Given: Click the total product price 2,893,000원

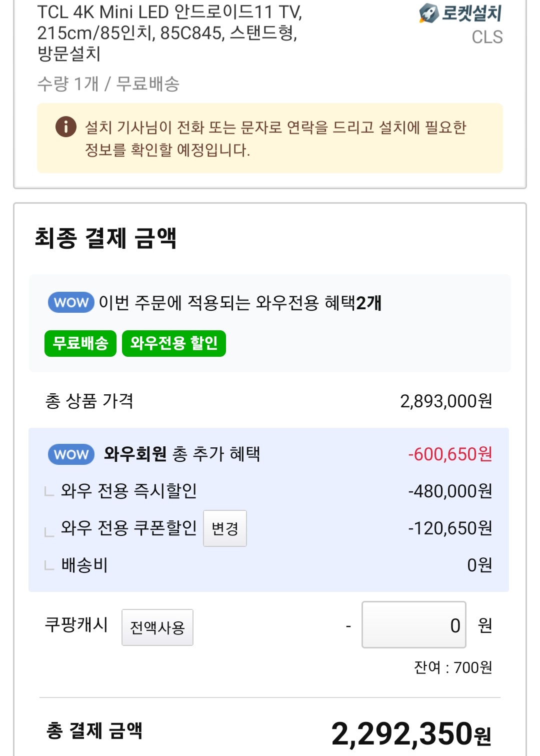Looking at the screenshot, I should [x=446, y=401].
